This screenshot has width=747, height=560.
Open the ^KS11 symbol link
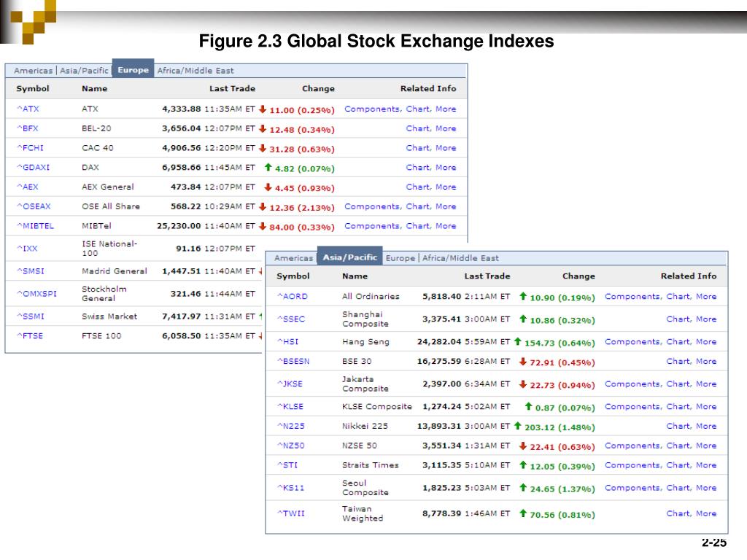tap(290, 488)
